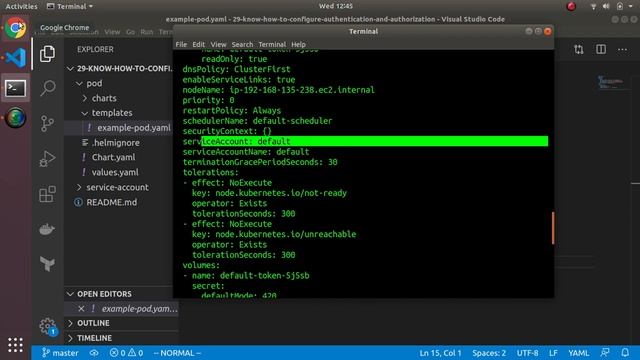Show applications grid in dock
The height and width of the screenshot is (360, 640).
click(16, 345)
